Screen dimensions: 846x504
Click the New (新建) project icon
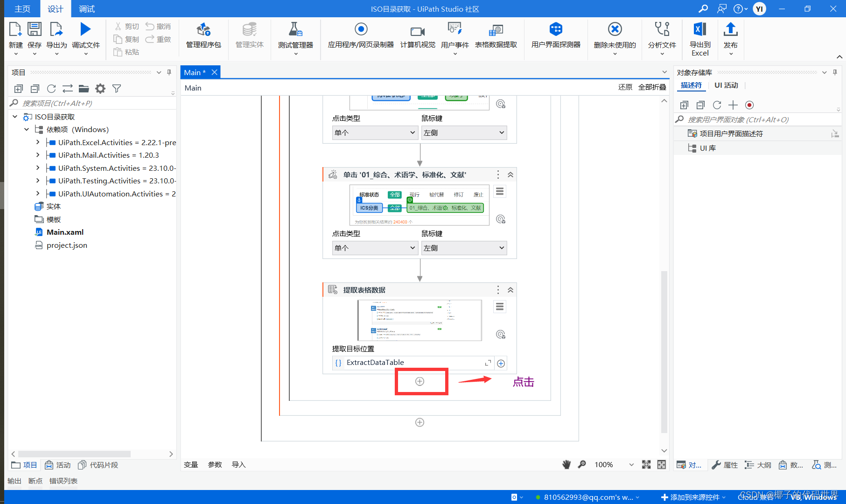pos(15,29)
